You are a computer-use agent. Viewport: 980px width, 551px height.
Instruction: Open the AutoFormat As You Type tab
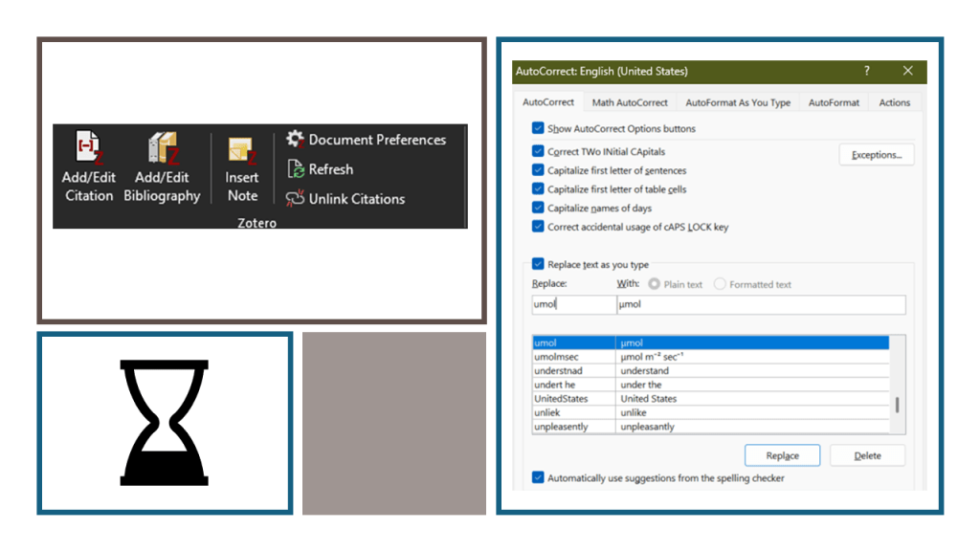(738, 102)
